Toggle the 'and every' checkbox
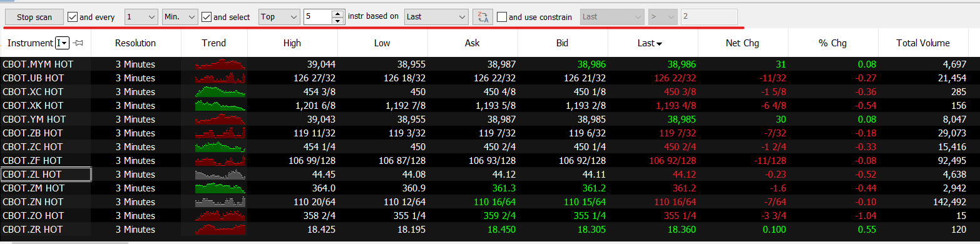 73,17
